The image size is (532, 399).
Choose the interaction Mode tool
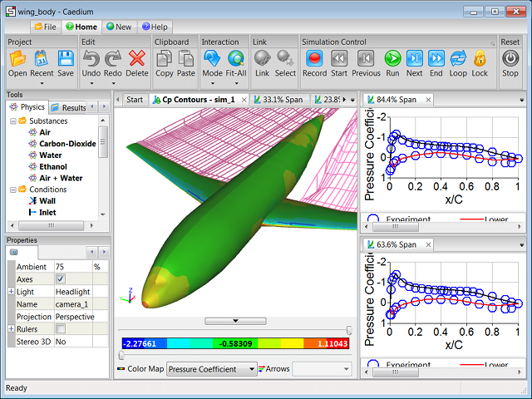pos(213,63)
